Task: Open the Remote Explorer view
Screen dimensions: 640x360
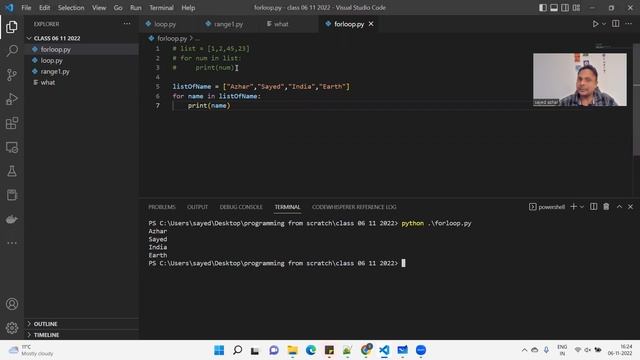Action: [x=12, y=147]
